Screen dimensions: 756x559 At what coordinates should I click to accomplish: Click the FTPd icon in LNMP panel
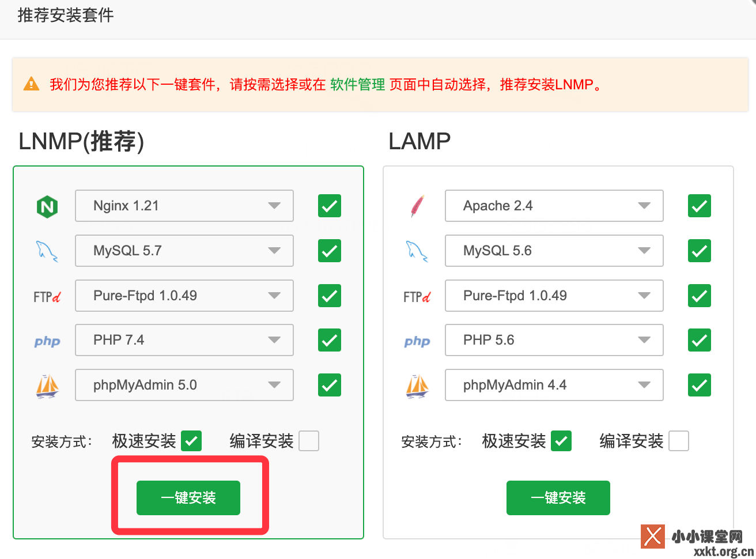pos(47,297)
